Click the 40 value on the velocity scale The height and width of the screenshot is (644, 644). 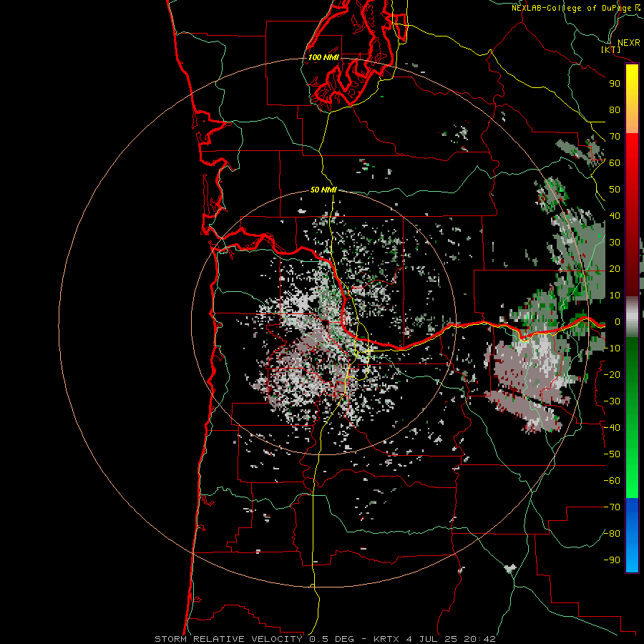click(615, 216)
